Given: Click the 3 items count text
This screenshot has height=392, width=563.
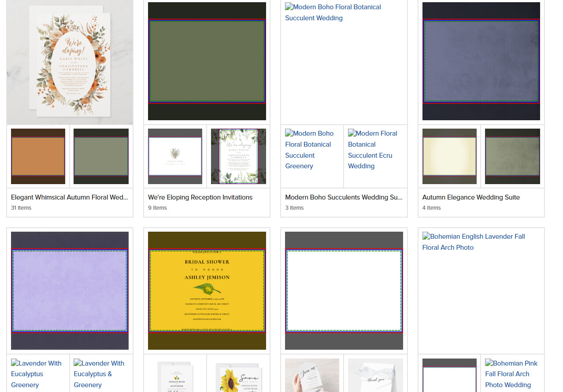Looking at the screenshot, I should click(295, 208).
